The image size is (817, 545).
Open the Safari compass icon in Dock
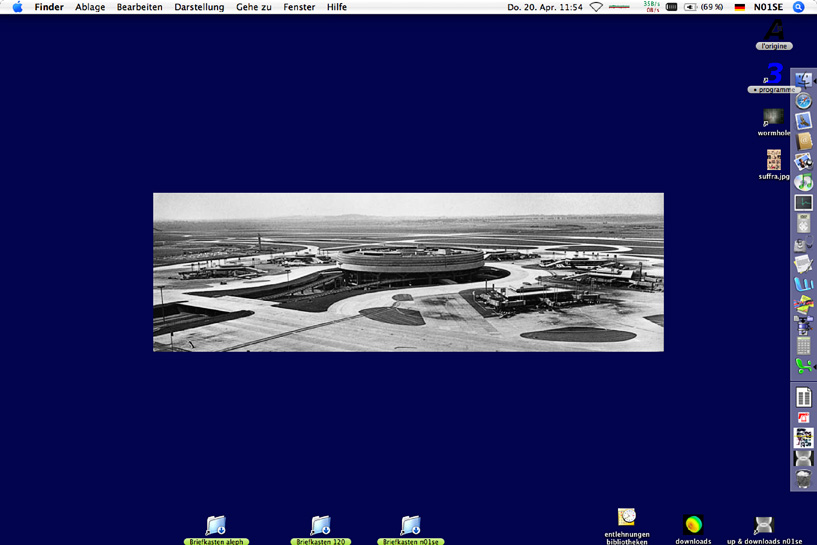pos(803,101)
